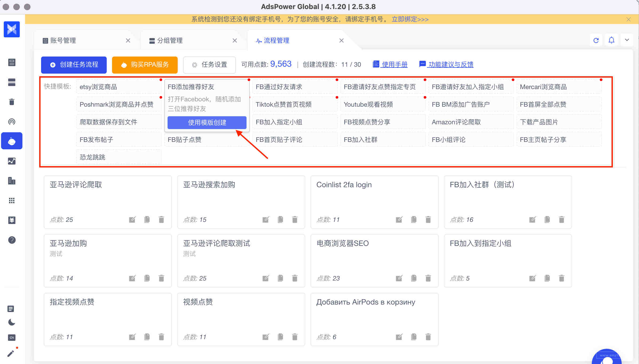Screen dimensions: 639x364
Task: Open 任务设置 button
Action: [209, 65]
